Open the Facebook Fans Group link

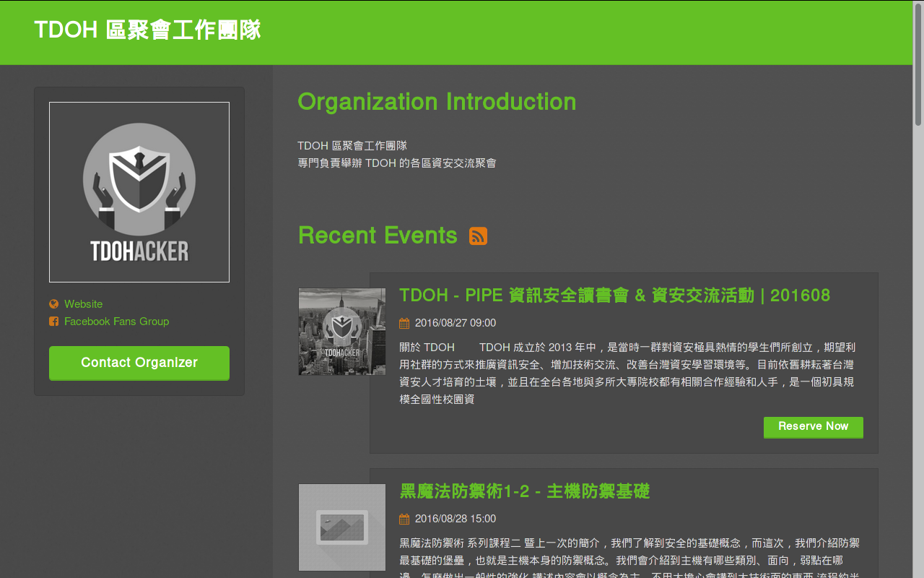click(116, 322)
